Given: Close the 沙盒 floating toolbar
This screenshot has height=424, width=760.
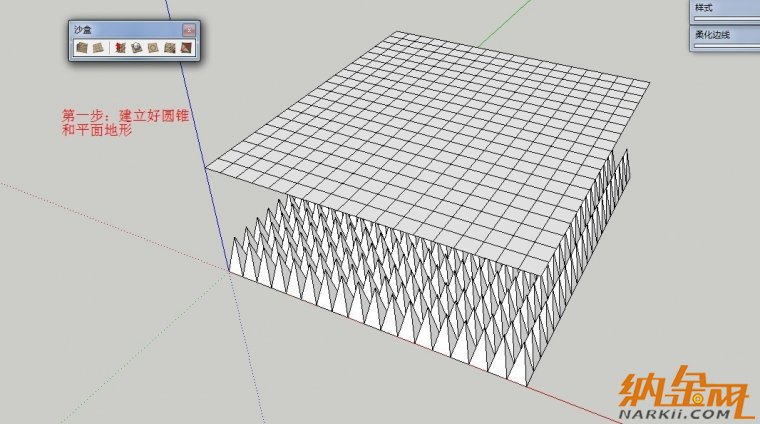Looking at the screenshot, I should 188,30.
